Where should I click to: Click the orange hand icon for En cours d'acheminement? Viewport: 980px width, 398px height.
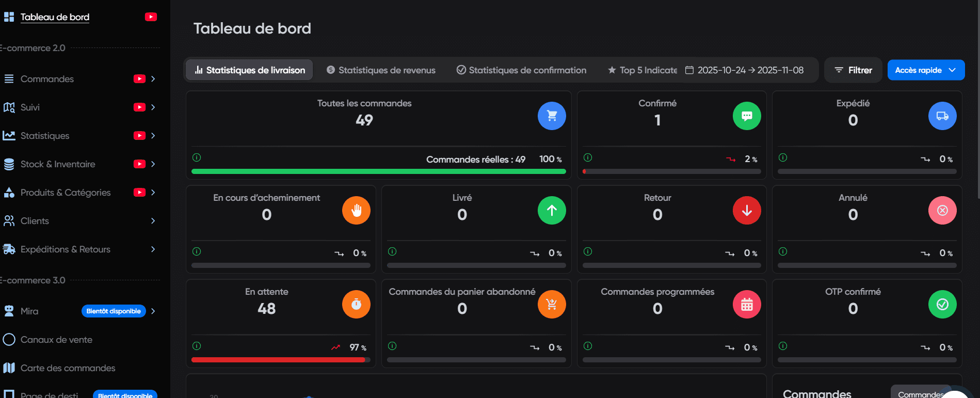356,211
